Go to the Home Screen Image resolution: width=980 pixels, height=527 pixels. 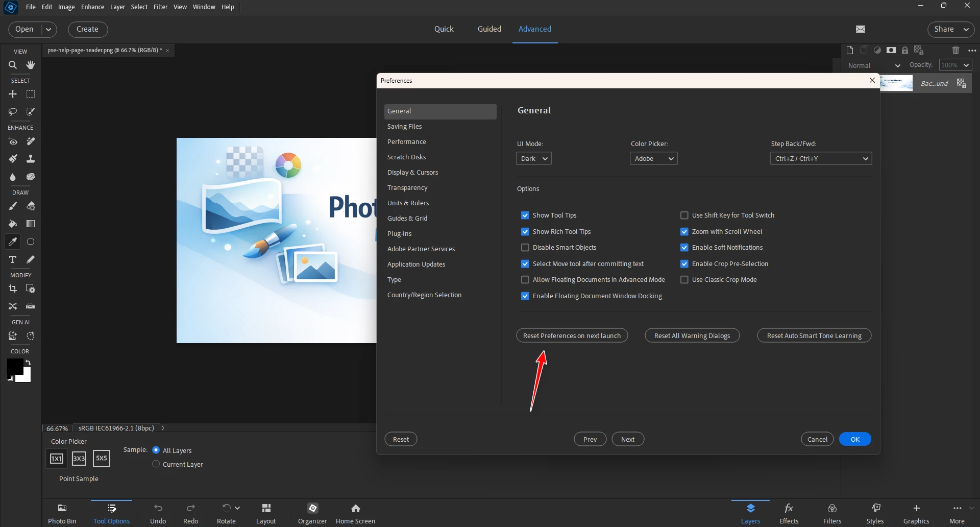355,514
